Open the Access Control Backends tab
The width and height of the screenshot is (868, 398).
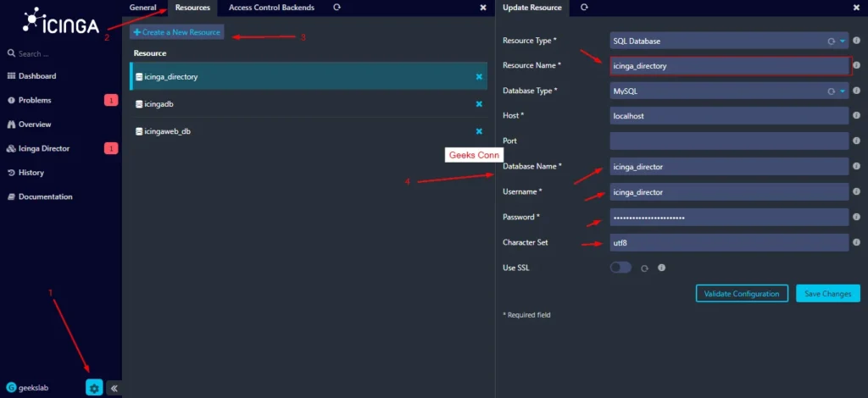pos(271,8)
